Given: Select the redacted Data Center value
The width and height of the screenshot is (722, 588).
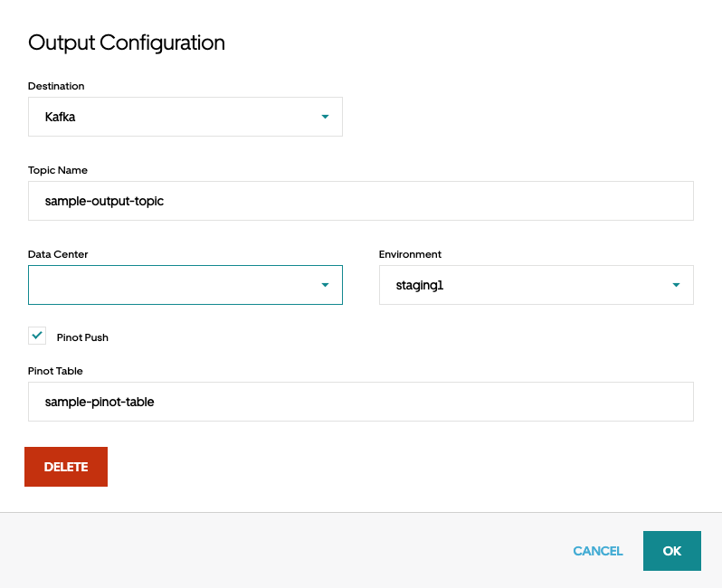Looking at the screenshot, I should click(80, 285).
